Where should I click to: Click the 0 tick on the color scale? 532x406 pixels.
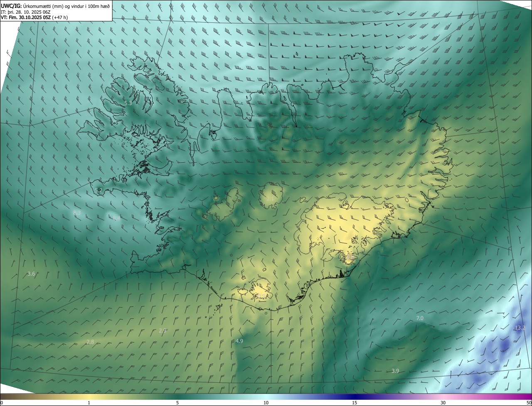(2, 403)
